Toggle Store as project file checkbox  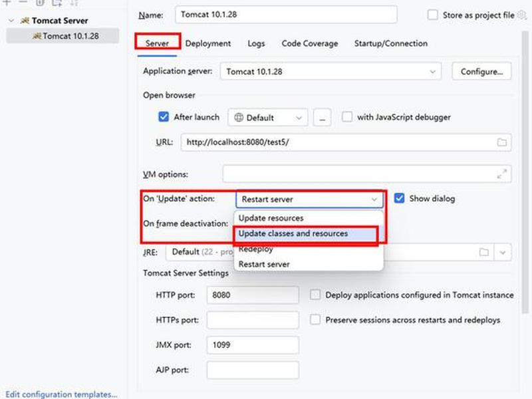click(433, 15)
